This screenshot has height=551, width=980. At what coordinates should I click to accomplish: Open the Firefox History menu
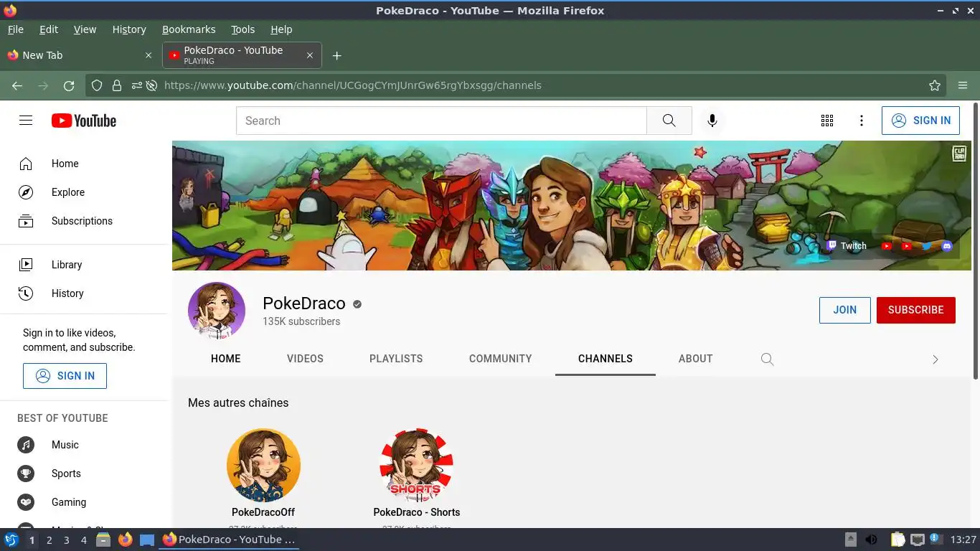(129, 29)
